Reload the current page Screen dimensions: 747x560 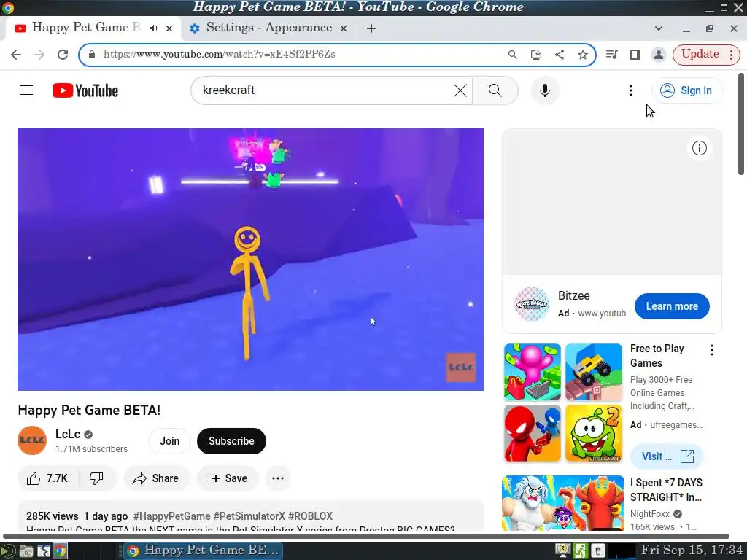pos(63,55)
